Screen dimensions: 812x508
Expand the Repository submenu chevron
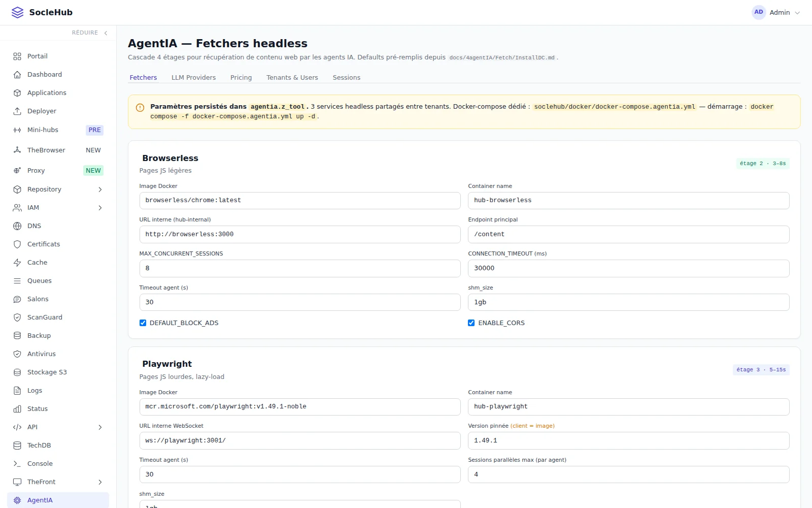click(100, 189)
